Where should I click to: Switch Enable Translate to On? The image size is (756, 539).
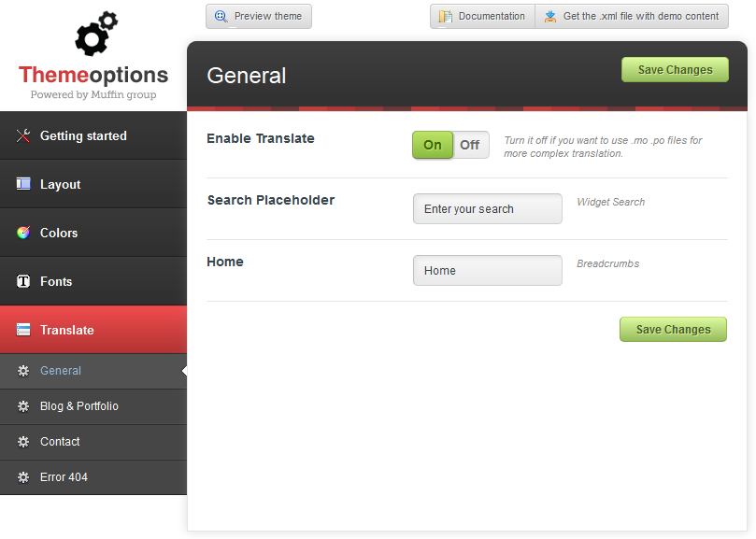(433, 145)
